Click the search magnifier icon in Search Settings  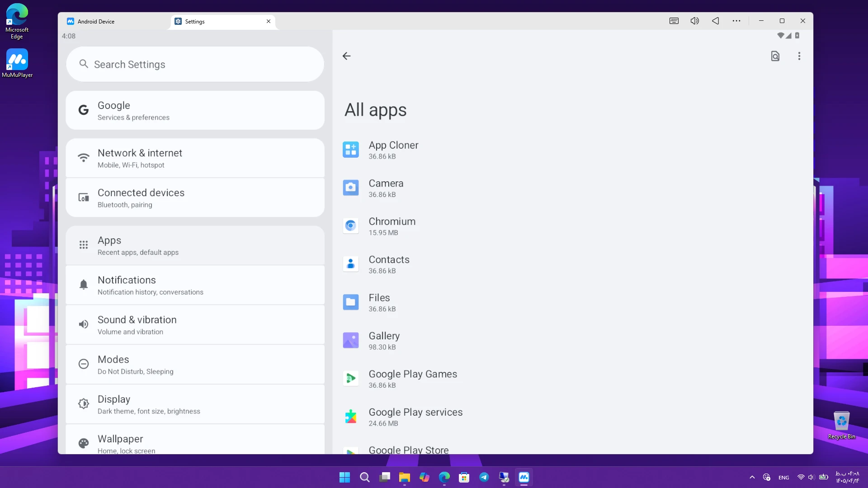pos(83,64)
